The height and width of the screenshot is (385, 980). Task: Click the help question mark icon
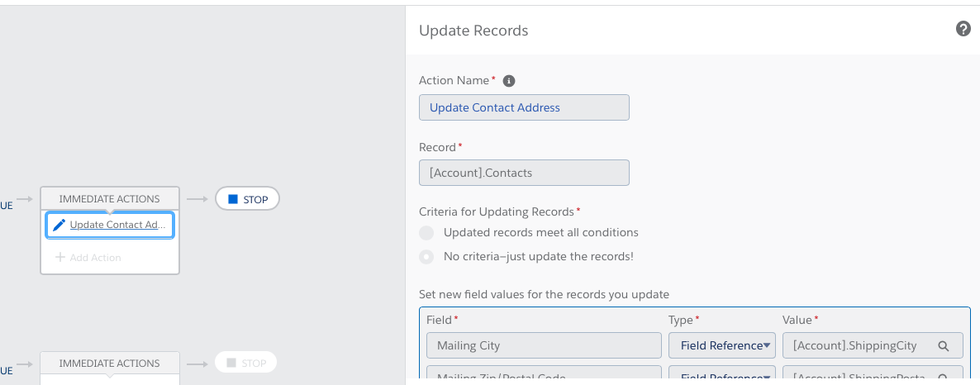click(963, 29)
